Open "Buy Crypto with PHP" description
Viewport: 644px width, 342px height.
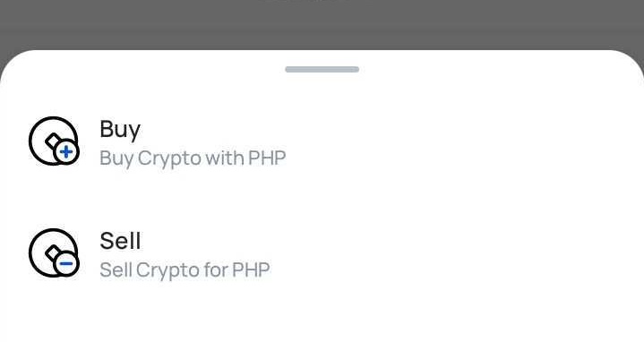pyautogui.click(x=193, y=158)
